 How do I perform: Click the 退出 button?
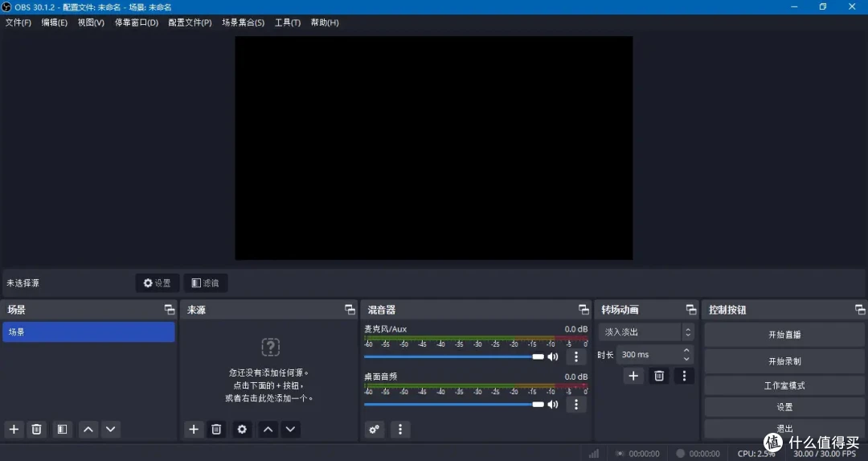(x=784, y=428)
